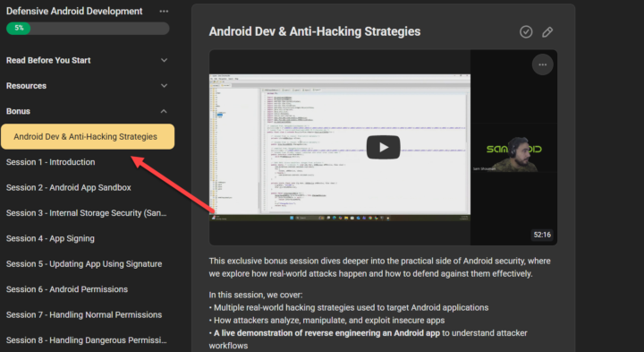Click the 52:16 video duration badge
Viewport: 644px width, 352px height.
tap(542, 235)
